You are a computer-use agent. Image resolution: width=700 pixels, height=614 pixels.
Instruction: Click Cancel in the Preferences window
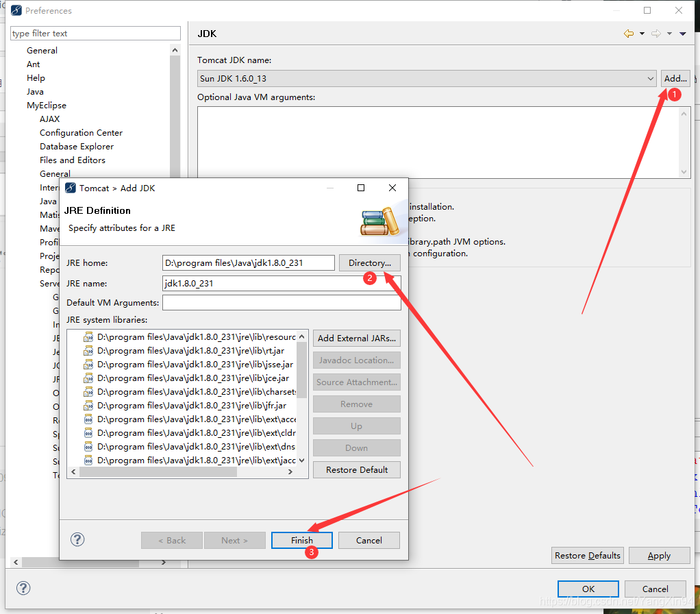(655, 589)
